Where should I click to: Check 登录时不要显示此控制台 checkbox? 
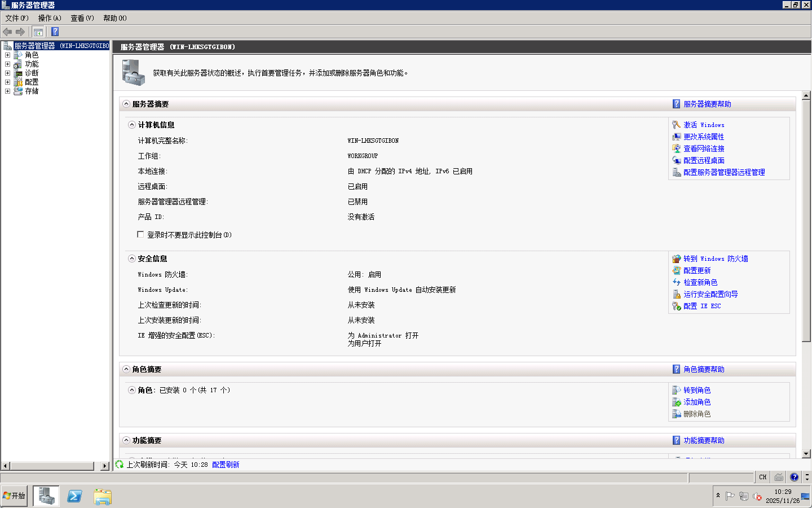coord(140,234)
